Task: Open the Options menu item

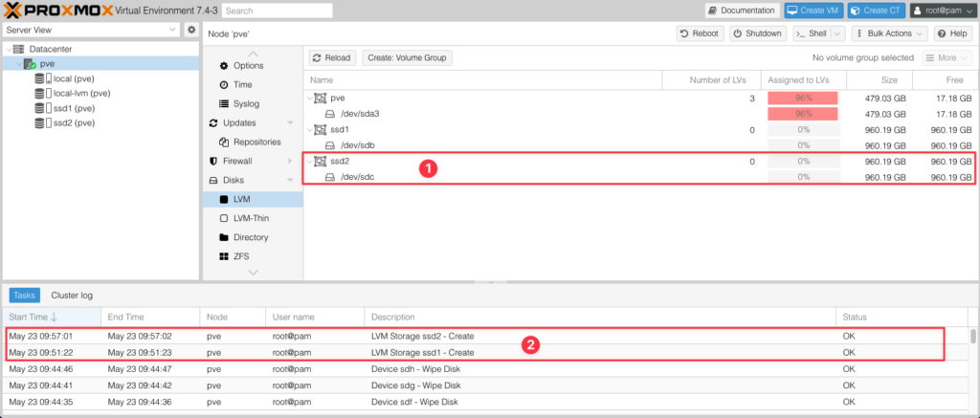Action: coord(253,66)
